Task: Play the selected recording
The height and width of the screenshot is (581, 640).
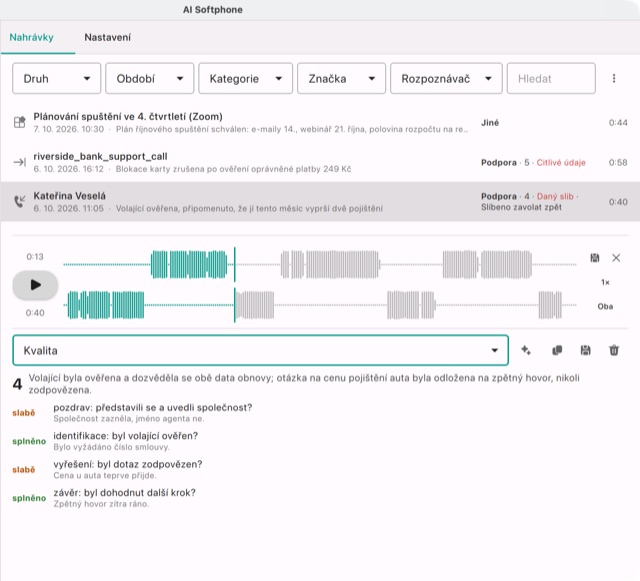Action: click(x=36, y=285)
